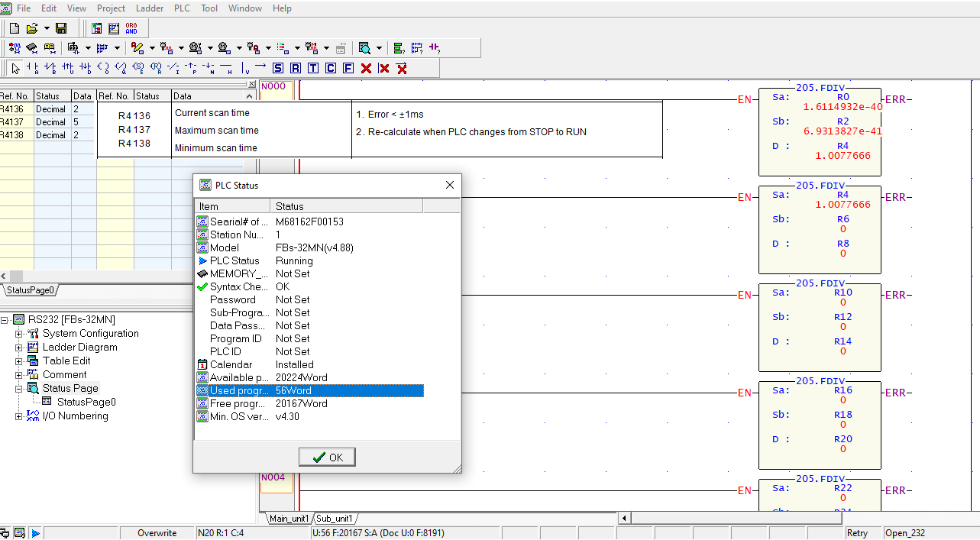980x540 pixels.
Task: Insert a Set coil (S) element
Action: coord(138,68)
